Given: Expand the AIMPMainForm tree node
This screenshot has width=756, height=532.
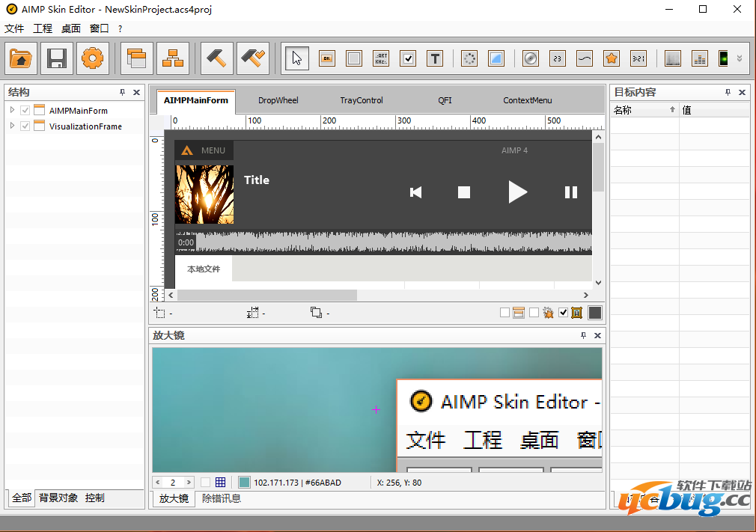Looking at the screenshot, I should tap(12, 111).
